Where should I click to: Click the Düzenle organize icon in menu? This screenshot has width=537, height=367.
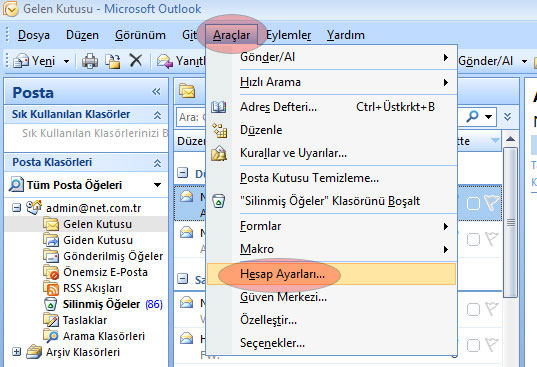point(220,130)
